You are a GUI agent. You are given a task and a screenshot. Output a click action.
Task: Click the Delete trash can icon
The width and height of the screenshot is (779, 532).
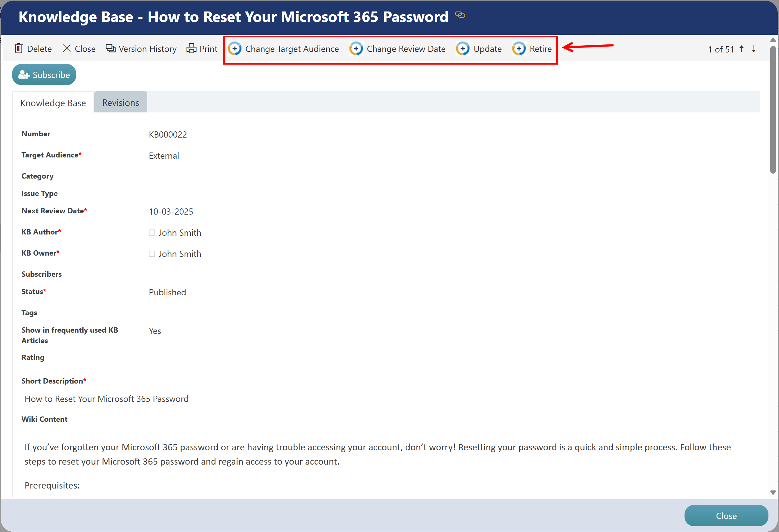click(19, 49)
